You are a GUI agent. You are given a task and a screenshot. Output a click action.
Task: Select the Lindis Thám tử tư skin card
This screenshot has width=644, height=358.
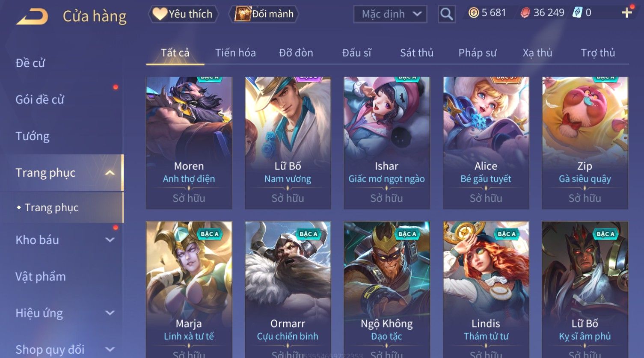click(x=486, y=290)
